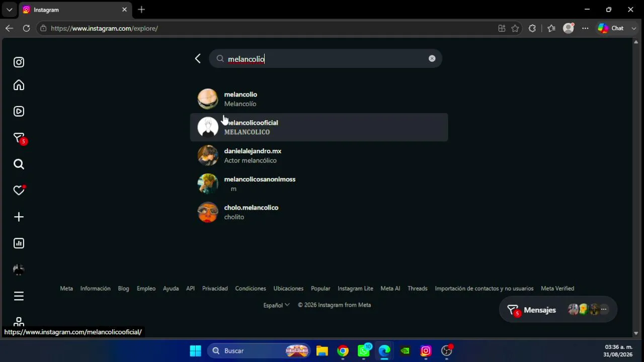
Task: Click the melancolicosanonimoss profile avatar
Action: [208, 184]
